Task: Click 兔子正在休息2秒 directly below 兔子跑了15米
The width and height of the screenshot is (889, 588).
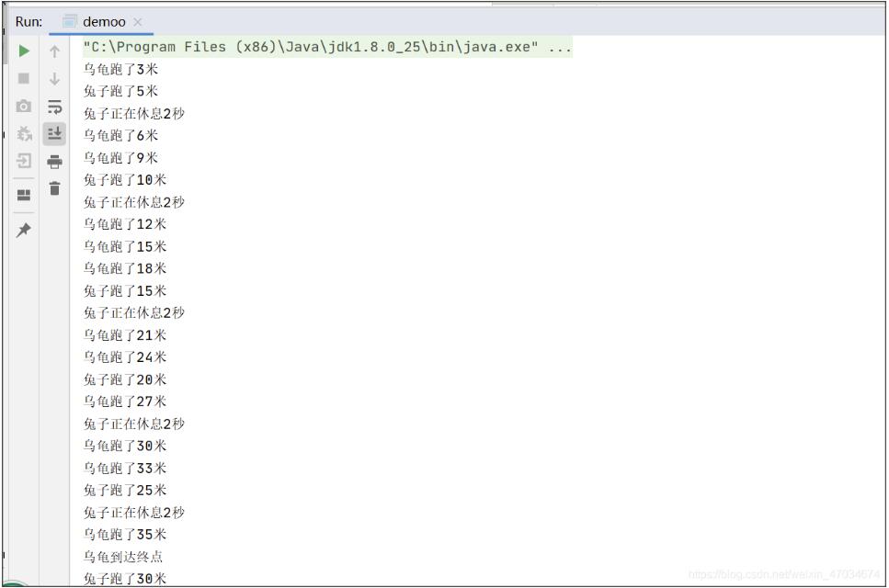Action: pyautogui.click(x=134, y=312)
